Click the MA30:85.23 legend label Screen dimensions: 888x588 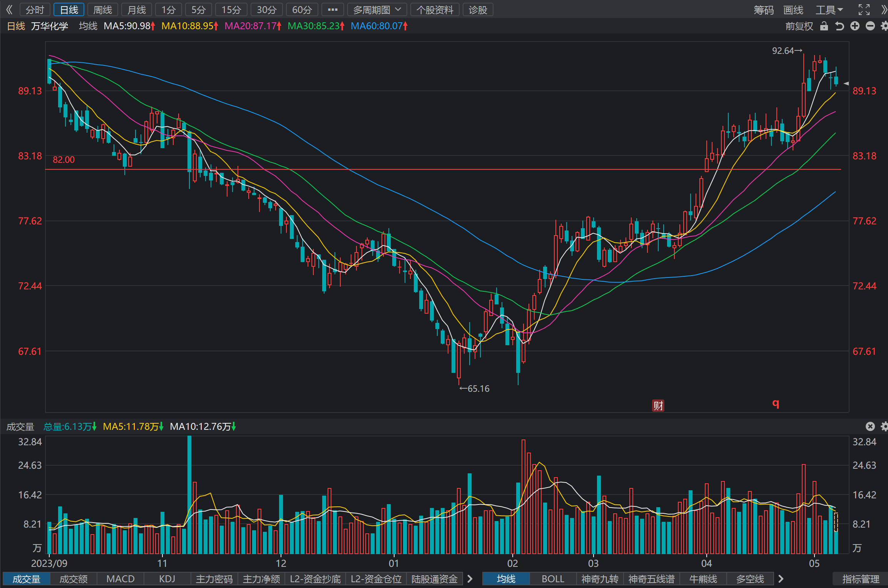click(x=316, y=26)
